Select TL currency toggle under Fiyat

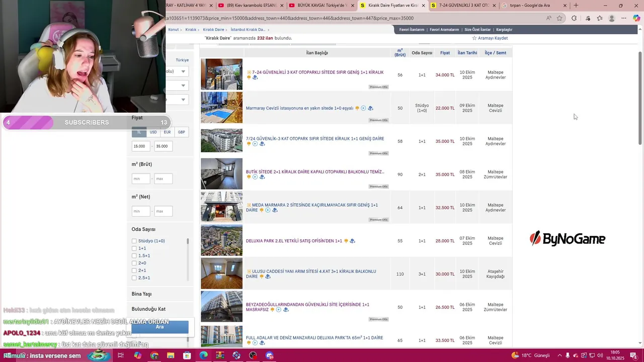click(139, 132)
